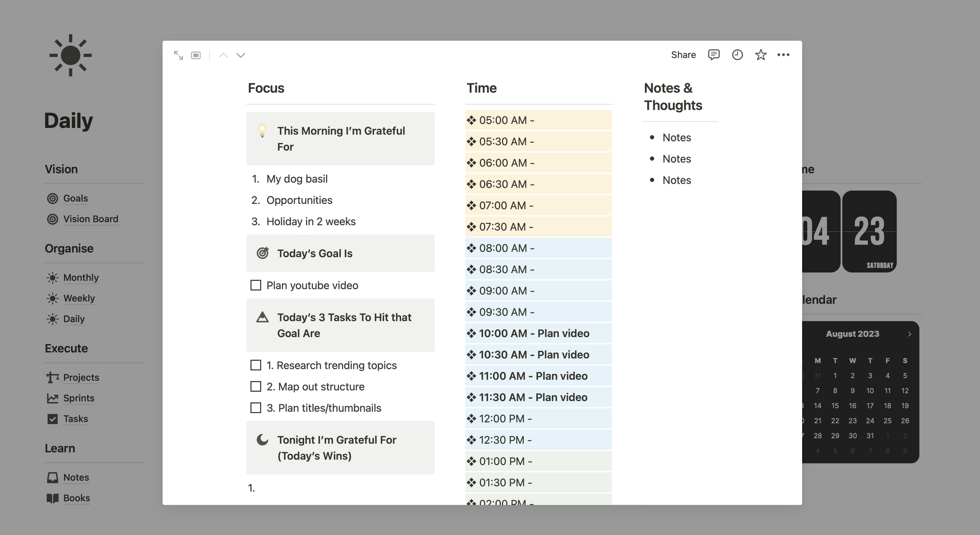Click the Share button
Viewport: 980px width, 535px height.
(683, 55)
